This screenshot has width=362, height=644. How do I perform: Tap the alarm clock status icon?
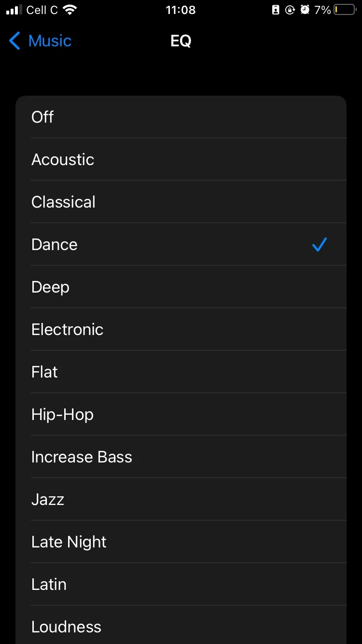tap(305, 10)
